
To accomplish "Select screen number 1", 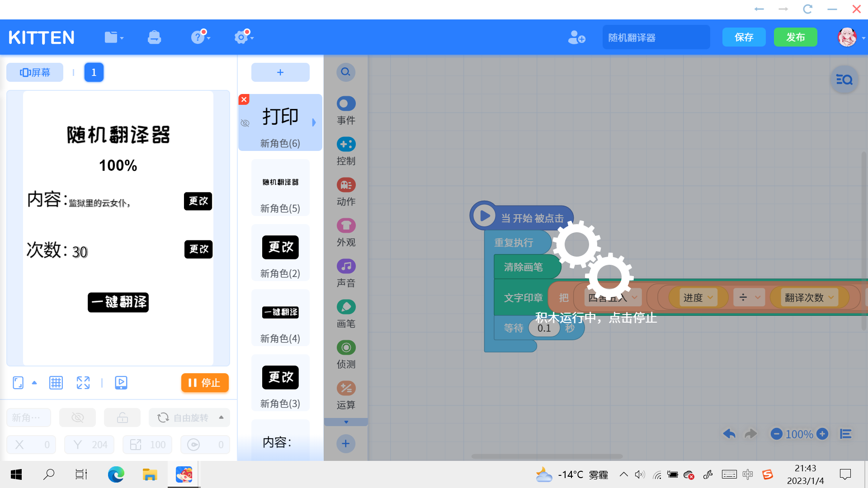I will [94, 72].
